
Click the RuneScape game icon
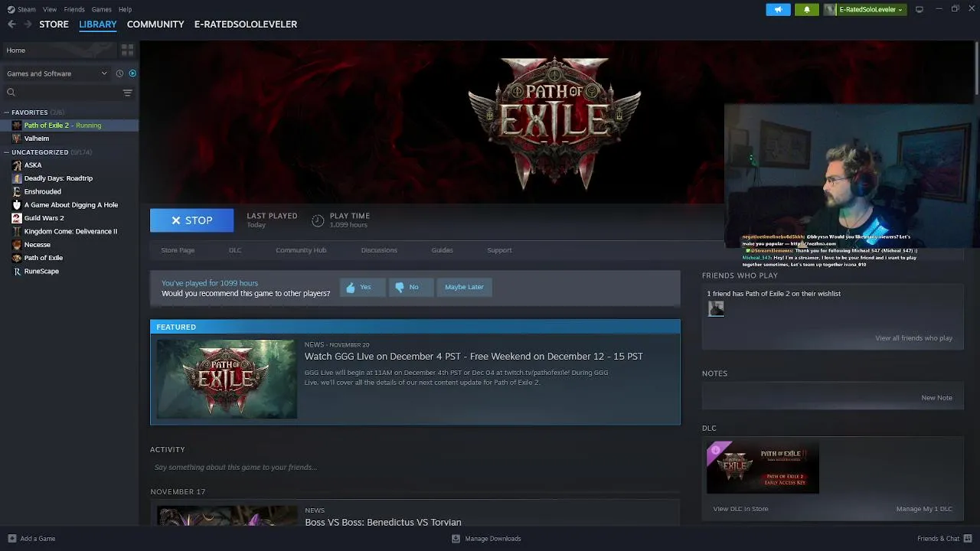point(17,271)
